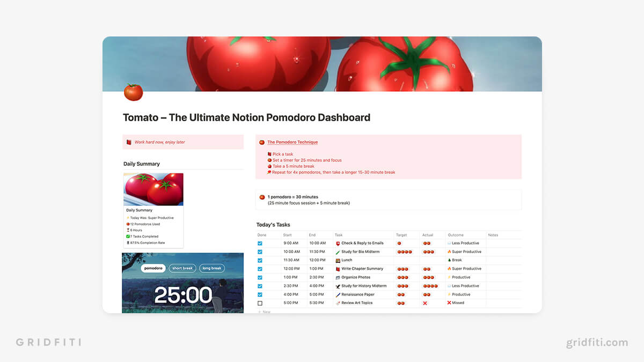Open the Renaissance Paper task
The width and height of the screenshot is (644, 362).
(358, 294)
